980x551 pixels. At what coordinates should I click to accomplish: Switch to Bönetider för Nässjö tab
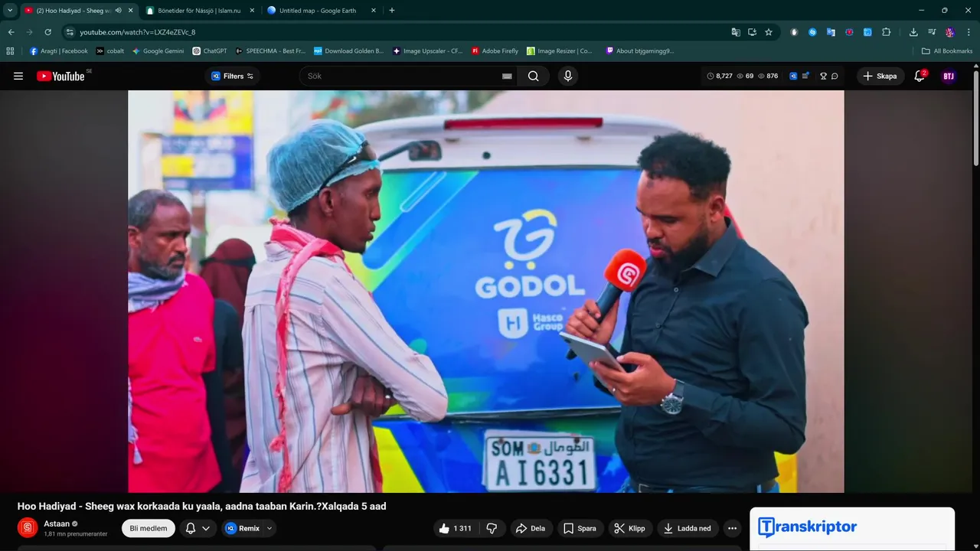click(198, 11)
